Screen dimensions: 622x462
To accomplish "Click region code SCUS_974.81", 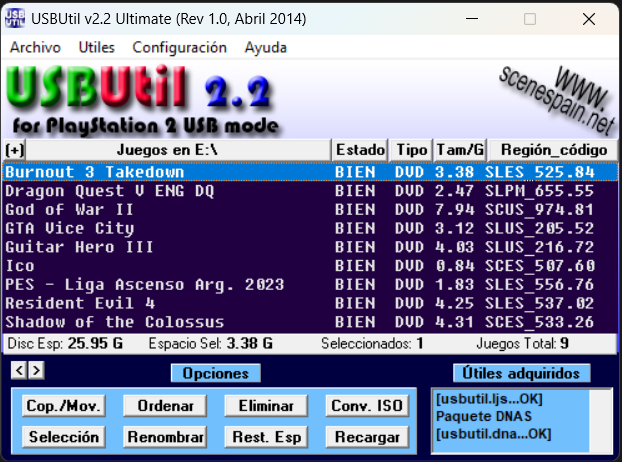I will pos(539,209).
